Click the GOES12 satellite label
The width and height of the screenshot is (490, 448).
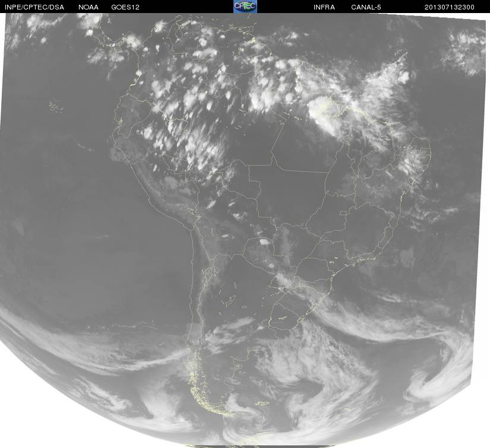coord(125,7)
